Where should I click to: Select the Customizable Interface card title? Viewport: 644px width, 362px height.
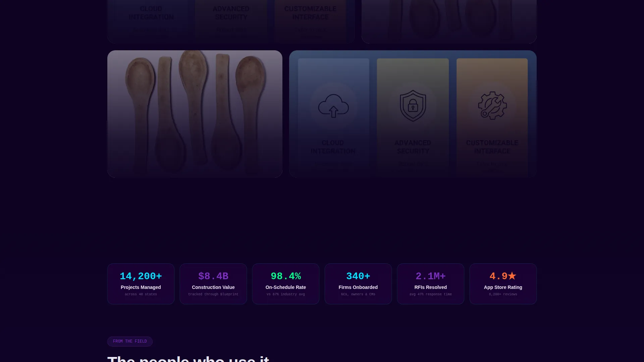tap(492, 147)
